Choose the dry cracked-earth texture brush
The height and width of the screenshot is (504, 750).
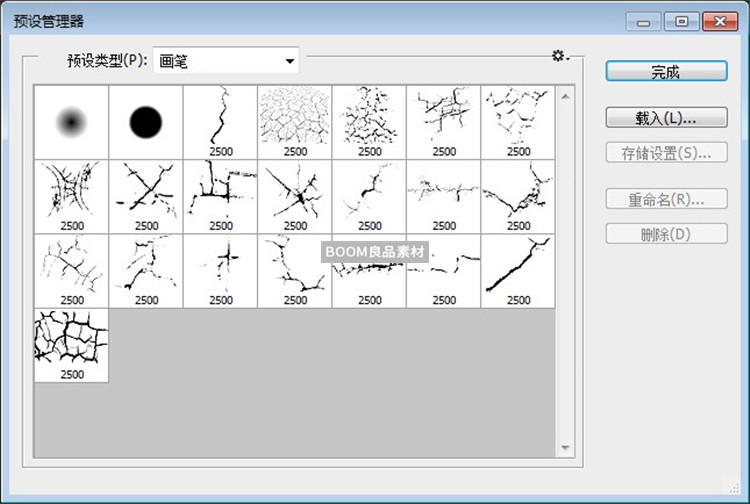295,121
